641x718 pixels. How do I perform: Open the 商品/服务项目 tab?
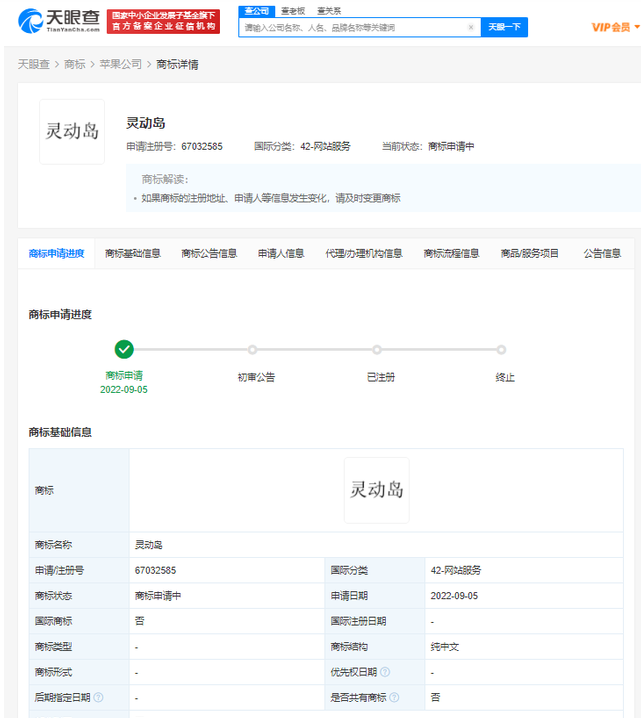click(x=530, y=253)
